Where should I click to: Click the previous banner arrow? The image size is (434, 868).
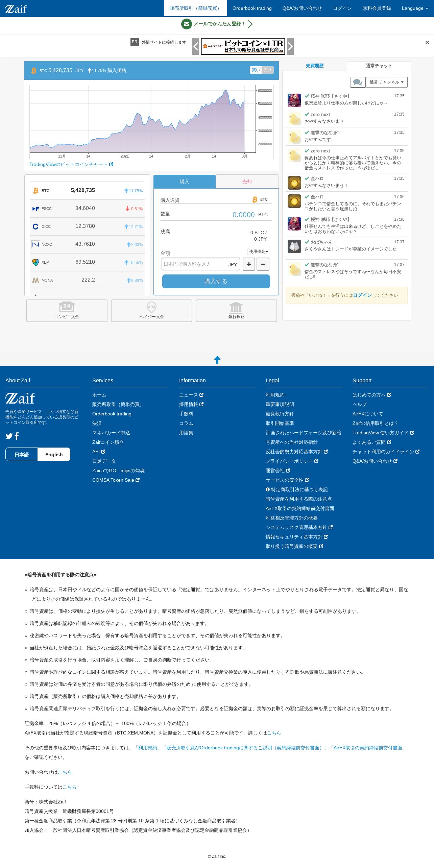click(x=196, y=46)
